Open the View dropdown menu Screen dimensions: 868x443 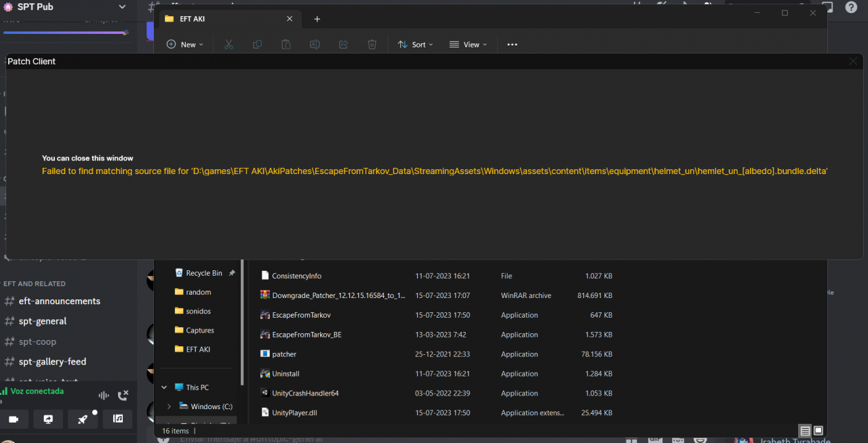[x=469, y=45]
